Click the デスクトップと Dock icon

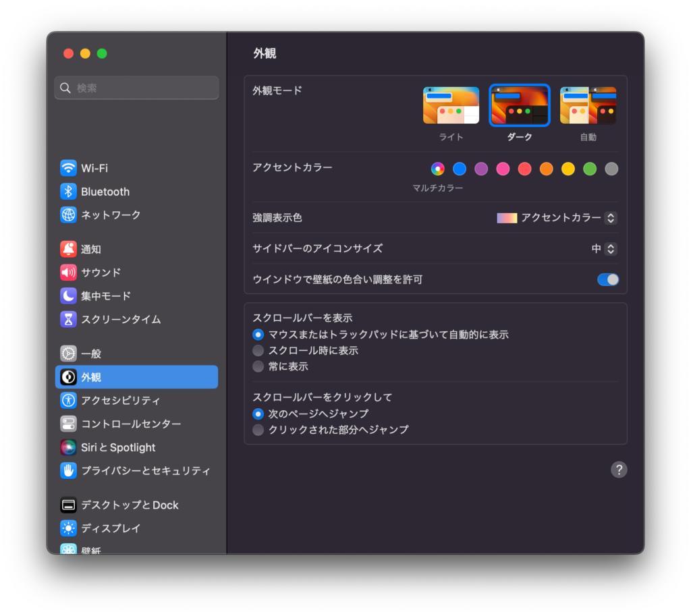coord(68,505)
